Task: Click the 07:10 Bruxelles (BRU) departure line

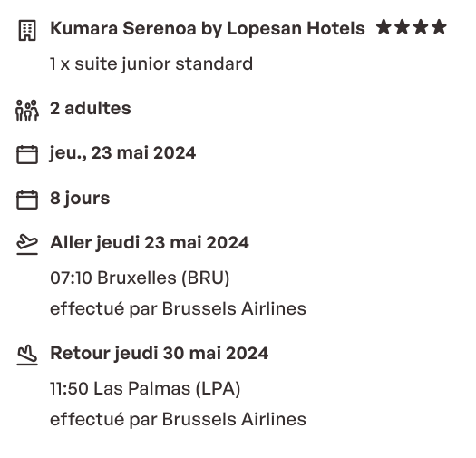Action: pyautogui.click(x=140, y=278)
